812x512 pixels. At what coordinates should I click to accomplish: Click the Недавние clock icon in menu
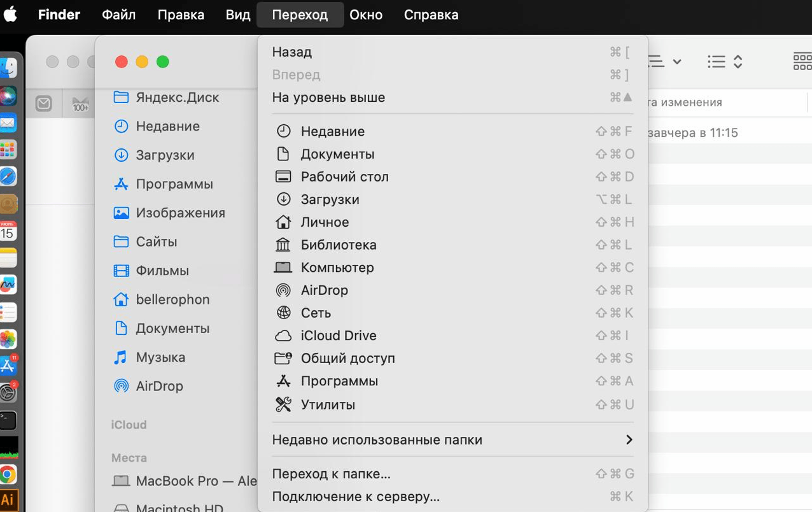click(283, 131)
